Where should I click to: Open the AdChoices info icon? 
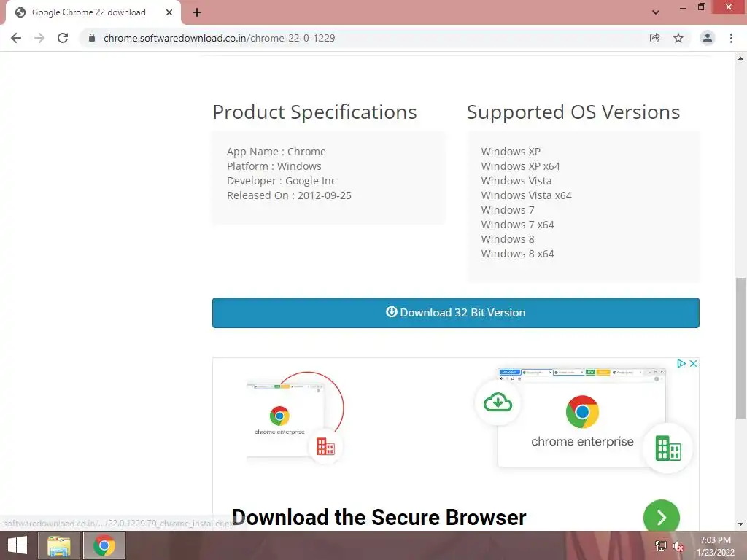[681, 363]
